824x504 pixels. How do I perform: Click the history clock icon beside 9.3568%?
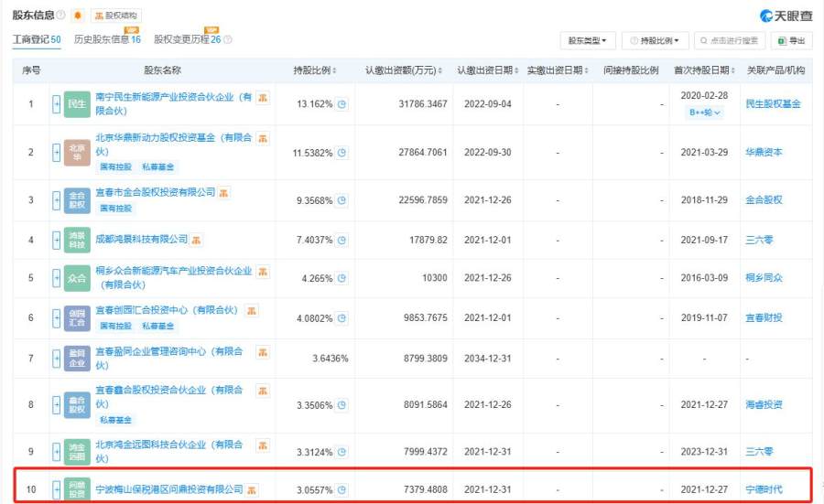click(x=342, y=200)
